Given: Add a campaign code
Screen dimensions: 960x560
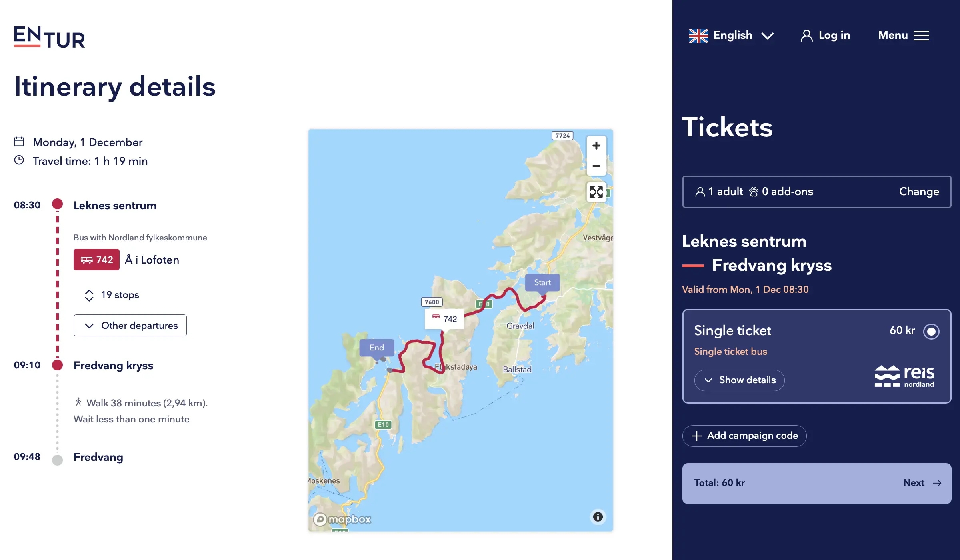Looking at the screenshot, I should [744, 436].
